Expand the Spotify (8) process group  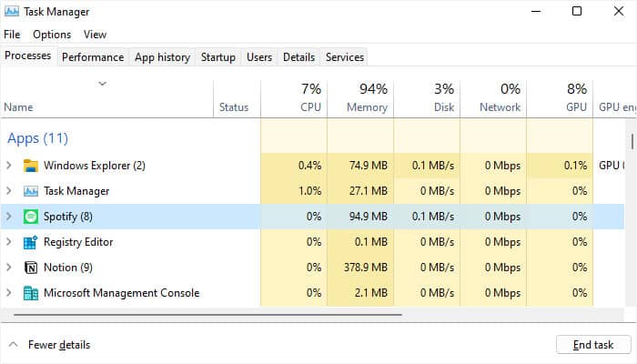pos(9,217)
